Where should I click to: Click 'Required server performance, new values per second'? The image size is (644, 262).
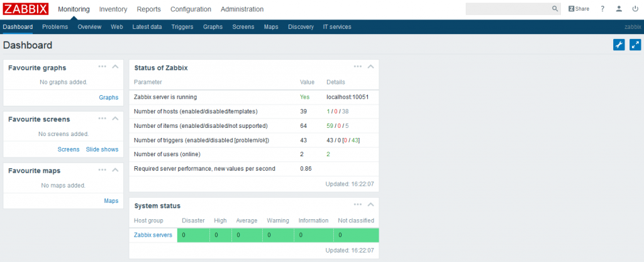click(x=204, y=168)
